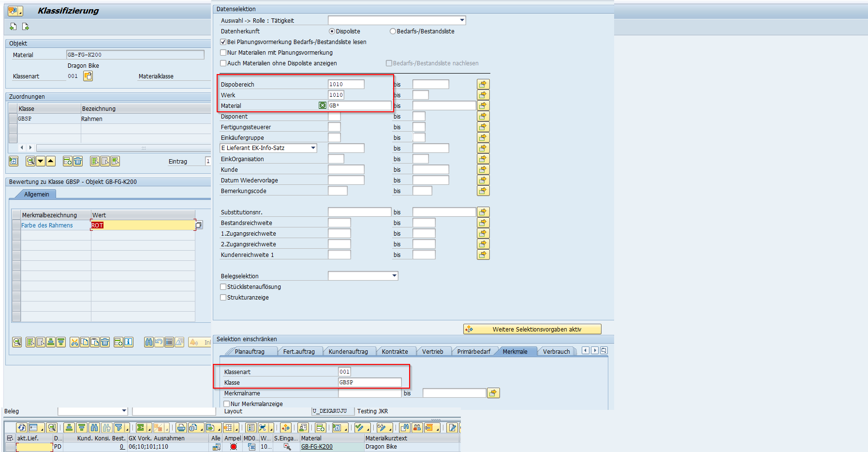Click the print icon in the list toolbar
Image resolution: width=868 pixels, height=452 pixels.
[x=181, y=427]
